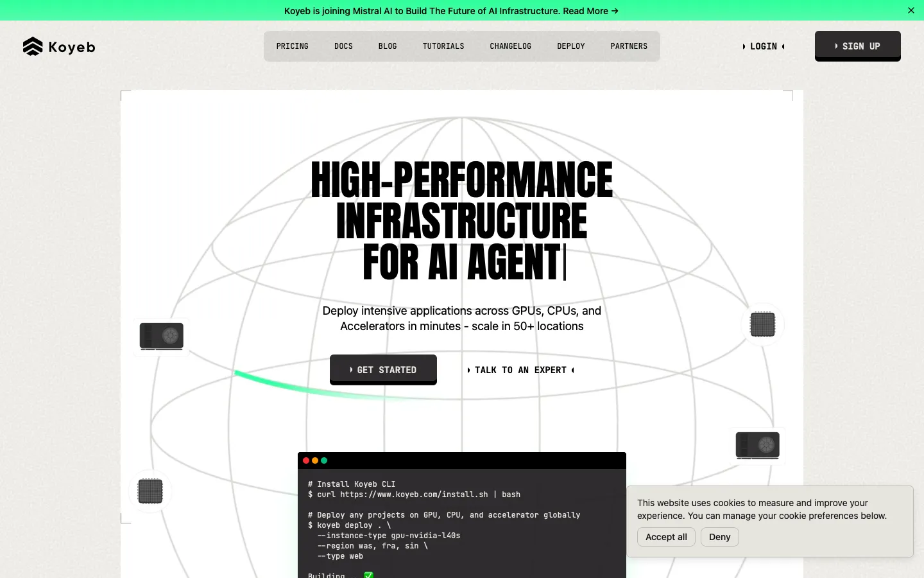Image resolution: width=924 pixels, height=578 pixels.
Task: Click the '--region was, fra, sin' line
Action: click(372, 546)
